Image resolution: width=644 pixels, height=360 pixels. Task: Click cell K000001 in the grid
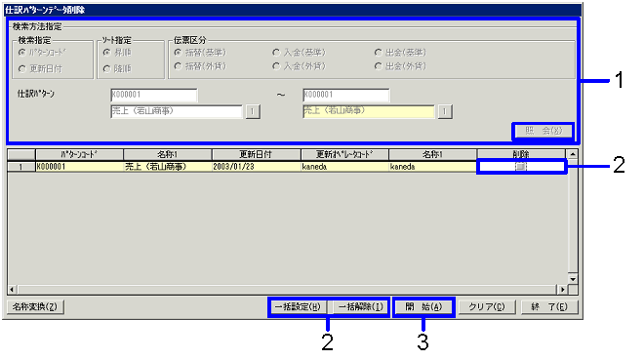click(80, 167)
